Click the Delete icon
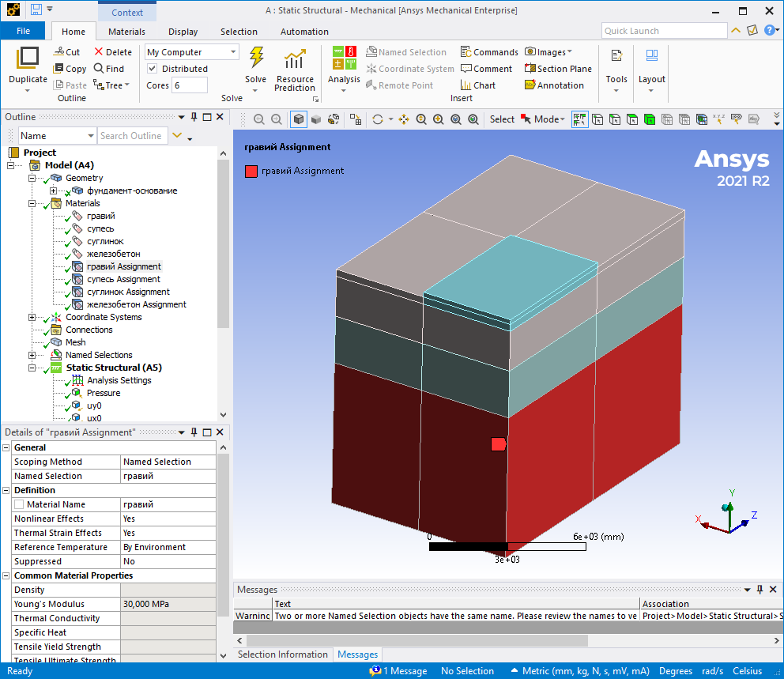The height and width of the screenshot is (679, 784). pyautogui.click(x=99, y=52)
